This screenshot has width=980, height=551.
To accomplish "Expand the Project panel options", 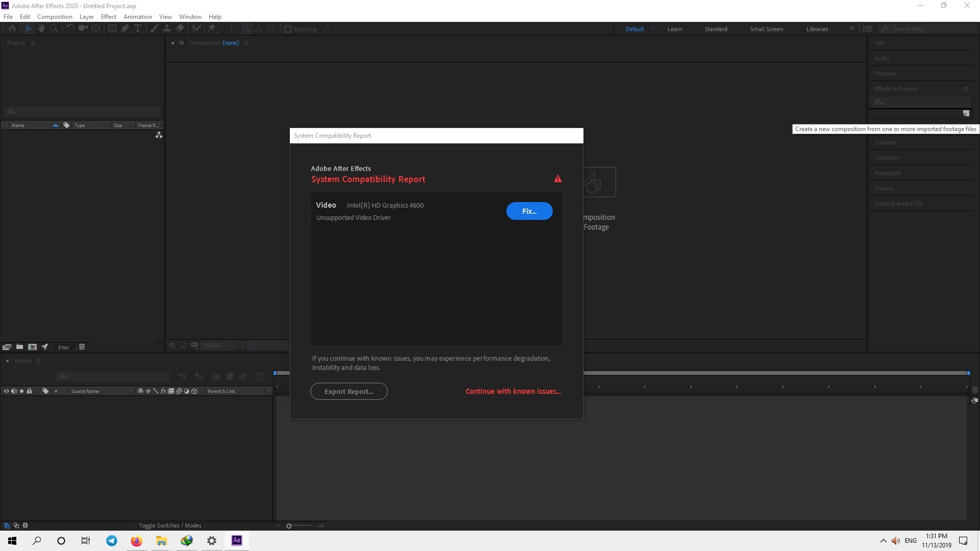I will (32, 42).
